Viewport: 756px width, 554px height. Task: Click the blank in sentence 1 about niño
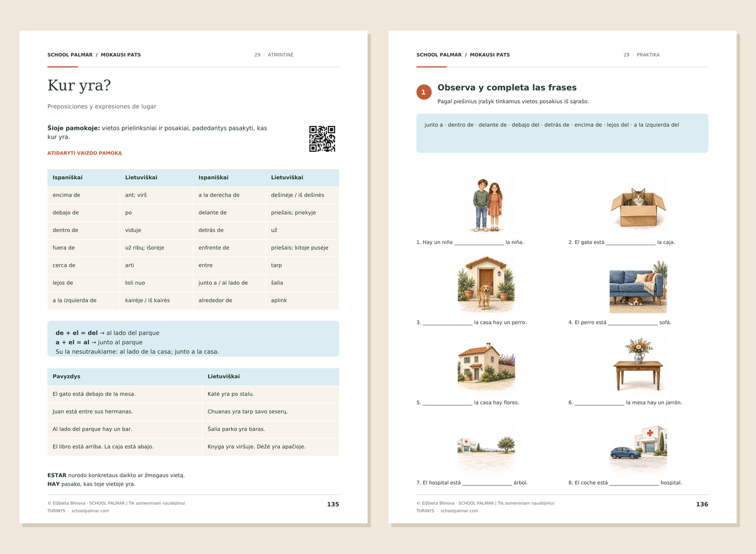coord(479,243)
